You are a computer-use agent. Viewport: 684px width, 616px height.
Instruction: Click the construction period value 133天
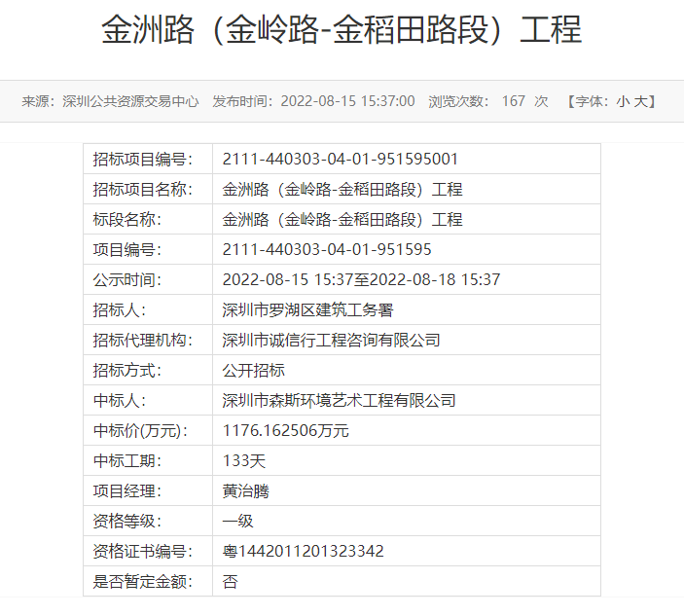tap(244, 461)
